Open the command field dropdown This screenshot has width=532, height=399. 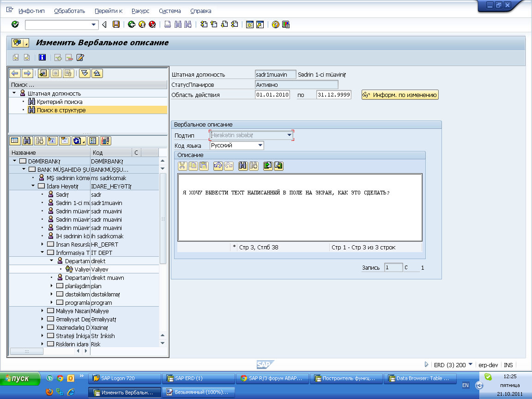(x=94, y=24)
